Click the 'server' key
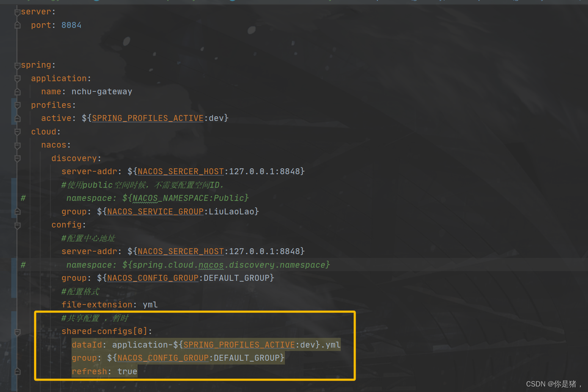The height and width of the screenshot is (392, 588). [36, 12]
